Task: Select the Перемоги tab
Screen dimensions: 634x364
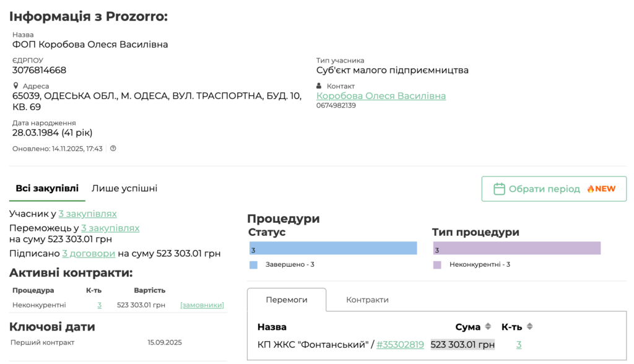Action: [x=286, y=300]
